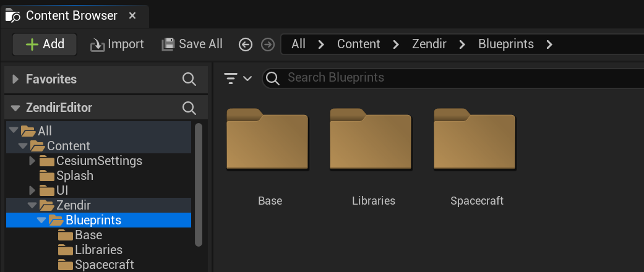The width and height of the screenshot is (644, 272).
Task: Open the Libraries folder icon
Action: click(371, 140)
